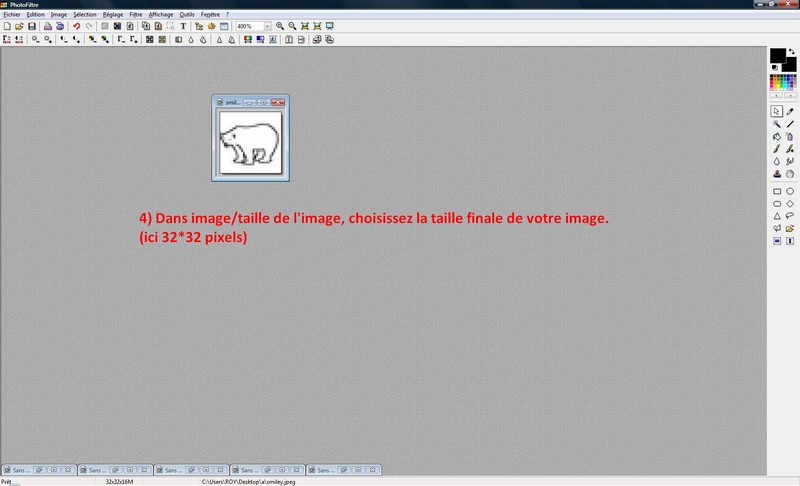This screenshot has height=486, width=800.
Task: Click the background color swatch
Action: [790, 65]
